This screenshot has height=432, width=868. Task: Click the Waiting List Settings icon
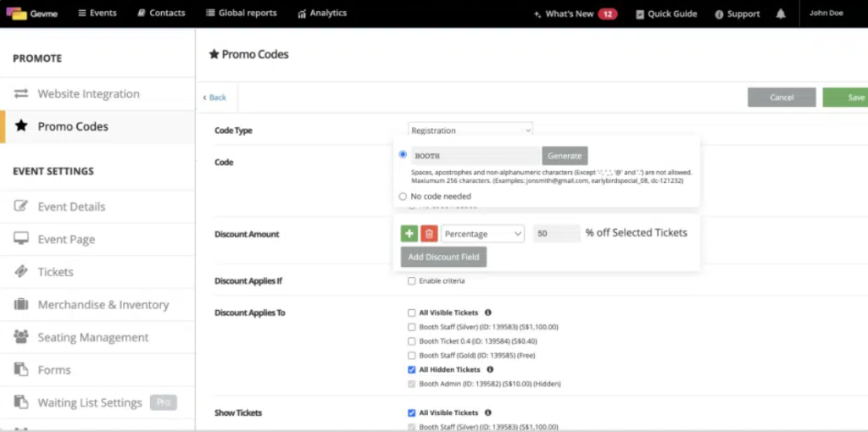(21, 402)
